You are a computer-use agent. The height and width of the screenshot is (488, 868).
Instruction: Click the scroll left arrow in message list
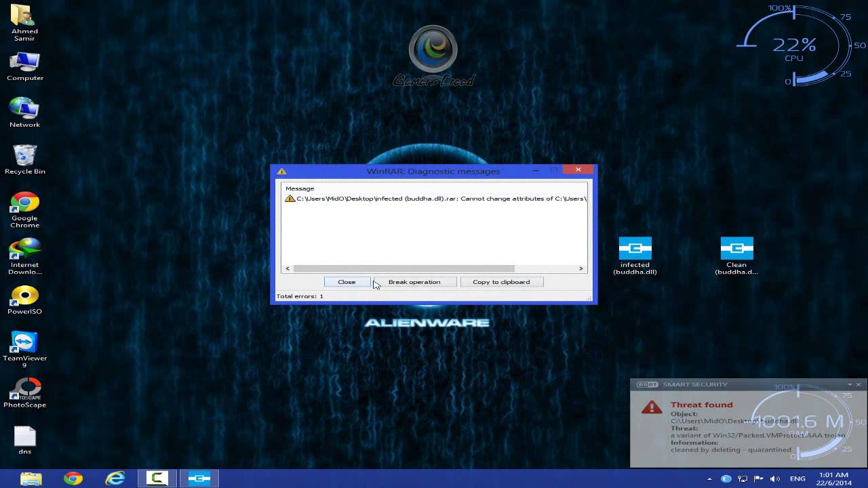(x=288, y=268)
